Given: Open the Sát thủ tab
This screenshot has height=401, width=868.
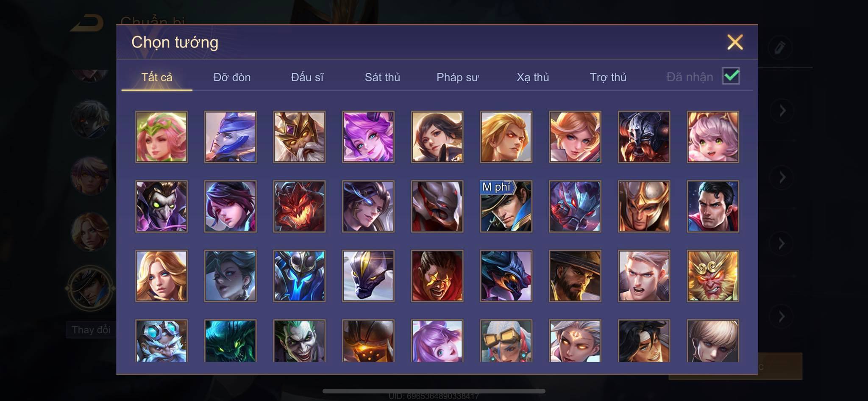Looking at the screenshot, I should (382, 77).
